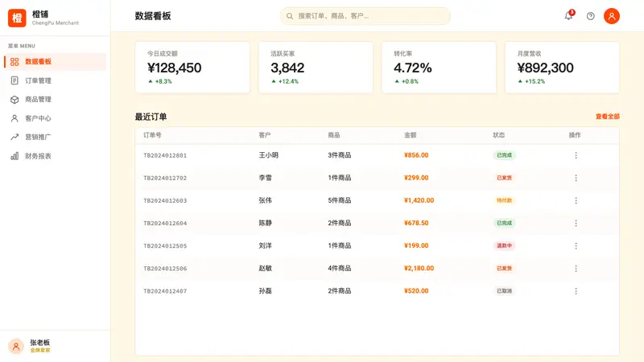Click order number TB2024012604

(x=165, y=224)
